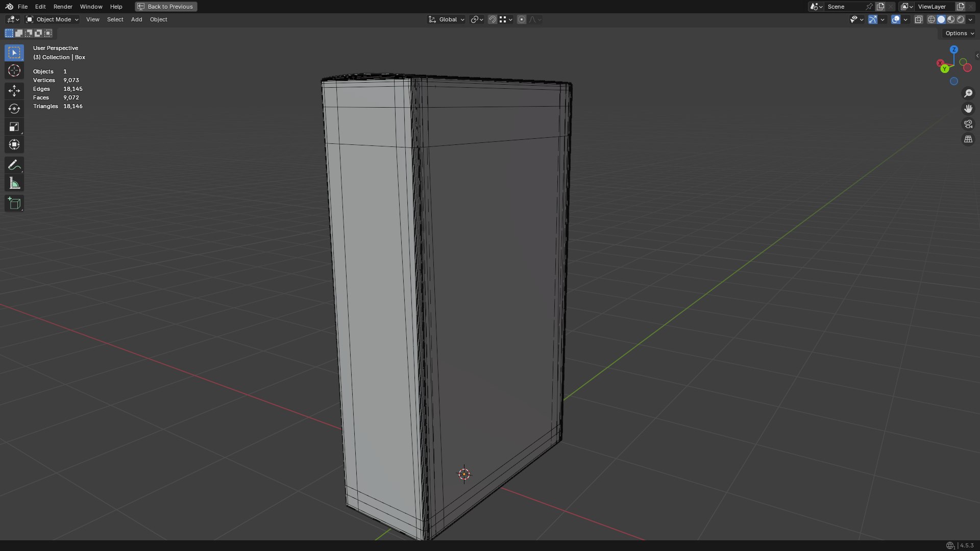Expand shading options arrow
This screenshot has width=980, height=551.
(x=970, y=19)
